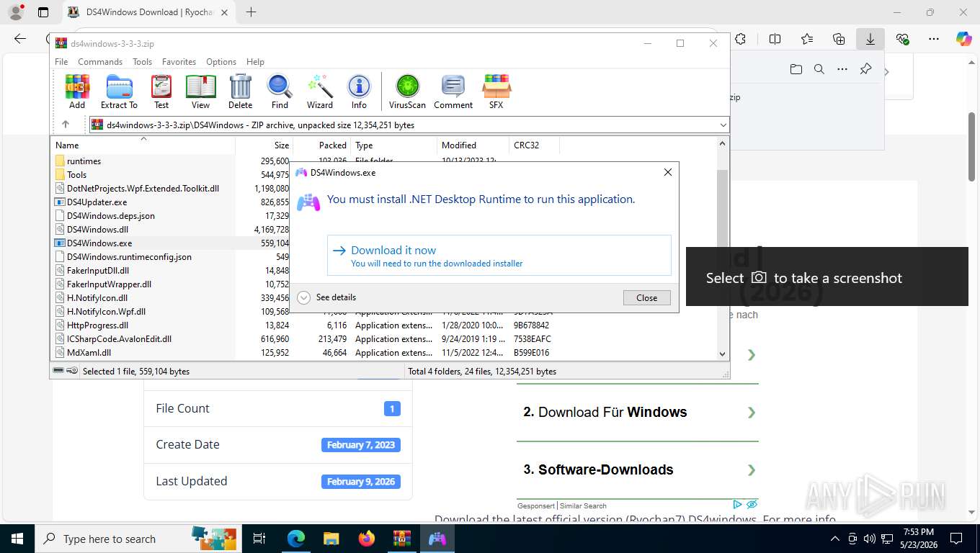Search downloads with magnifier icon

(819, 69)
